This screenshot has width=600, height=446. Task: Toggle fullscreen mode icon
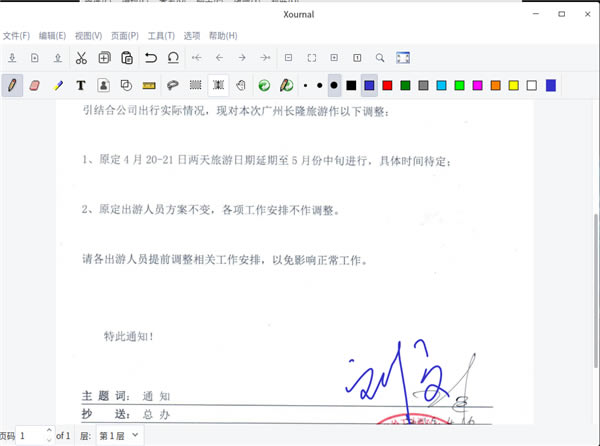(403, 58)
